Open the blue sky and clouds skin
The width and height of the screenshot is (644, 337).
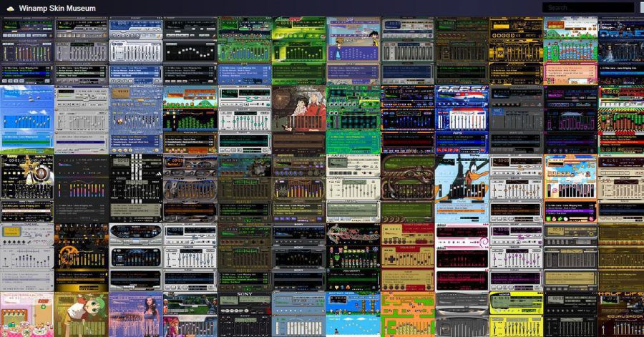tap(27, 119)
